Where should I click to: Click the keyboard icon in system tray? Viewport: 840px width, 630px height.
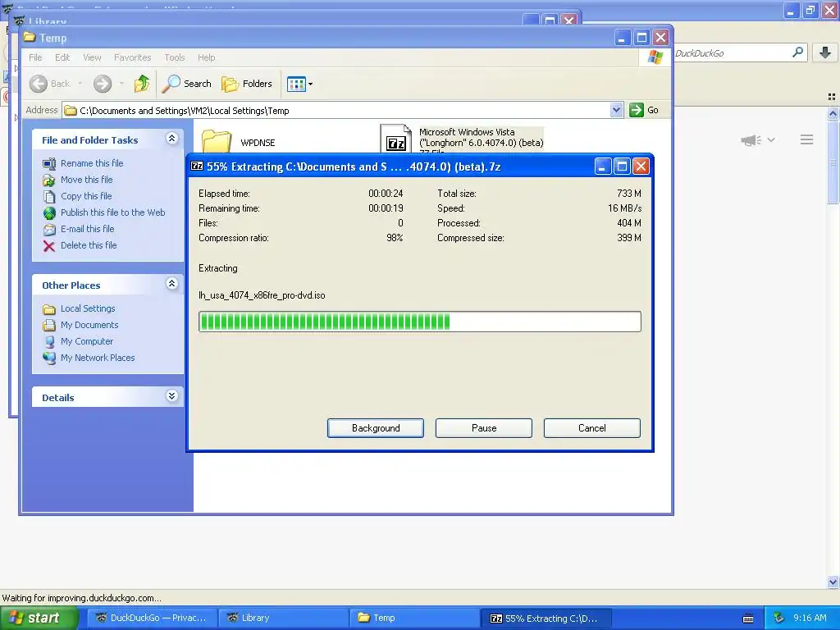coord(748,619)
